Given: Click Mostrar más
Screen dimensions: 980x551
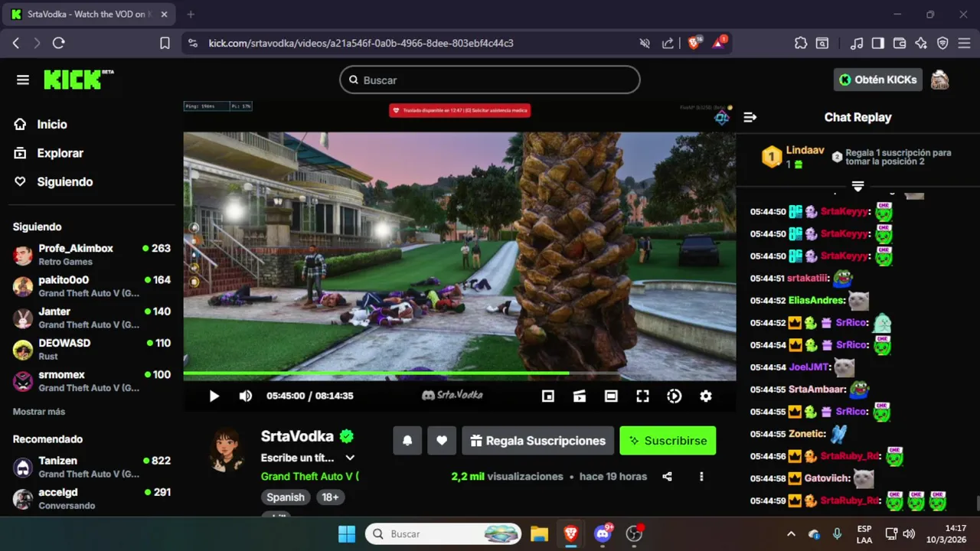Looking at the screenshot, I should (39, 412).
